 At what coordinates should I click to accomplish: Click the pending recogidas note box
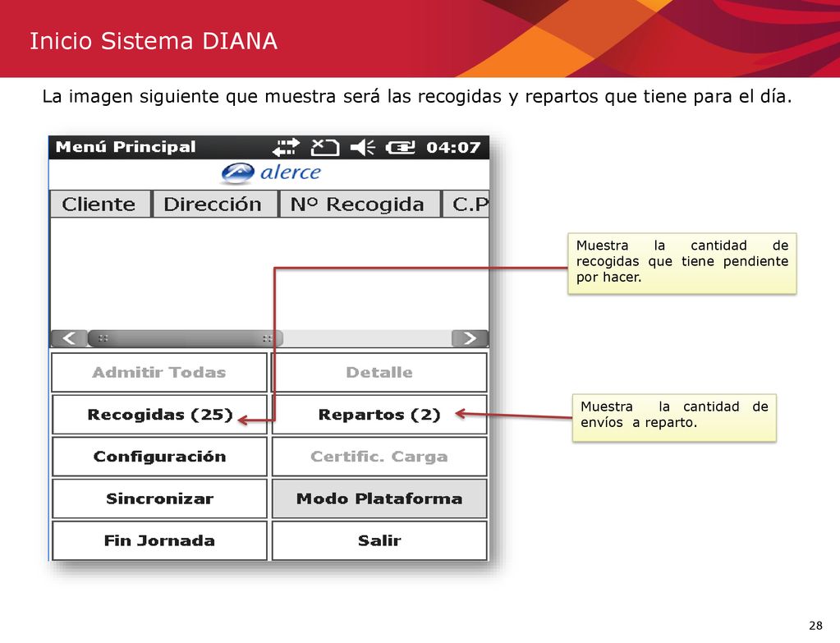(682, 264)
